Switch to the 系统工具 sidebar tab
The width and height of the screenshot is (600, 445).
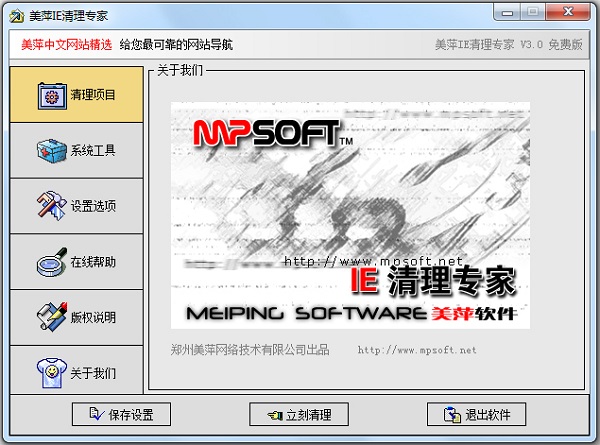(x=77, y=150)
